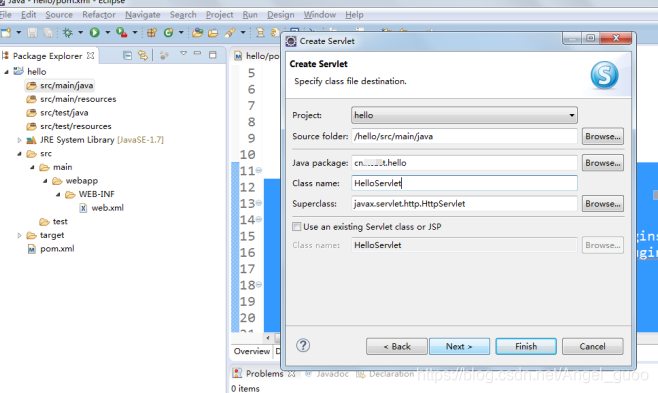The height and width of the screenshot is (393, 658).
Task: Minimize the Package Explorer view
Action: point(197,54)
